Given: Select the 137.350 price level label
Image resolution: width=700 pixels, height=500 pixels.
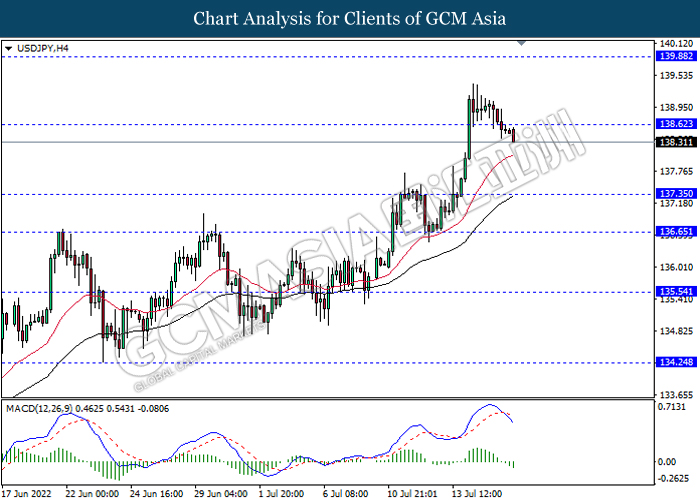Looking at the screenshot, I should [676, 194].
